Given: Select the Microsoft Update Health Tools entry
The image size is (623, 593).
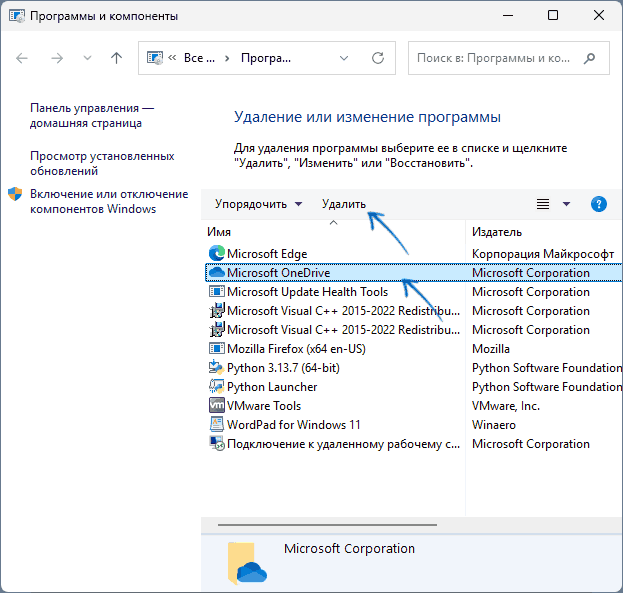Looking at the screenshot, I should click(x=307, y=292).
